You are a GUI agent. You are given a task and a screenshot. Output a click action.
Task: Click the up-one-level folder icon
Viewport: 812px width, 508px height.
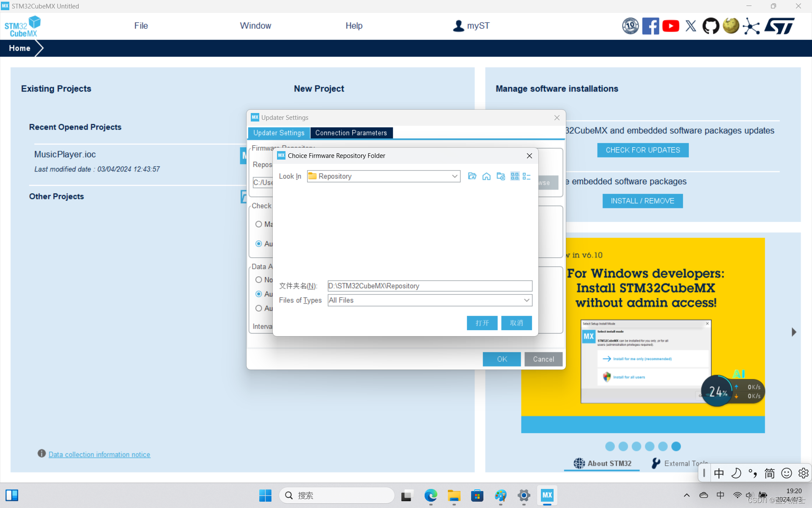[x=472, y=176]
